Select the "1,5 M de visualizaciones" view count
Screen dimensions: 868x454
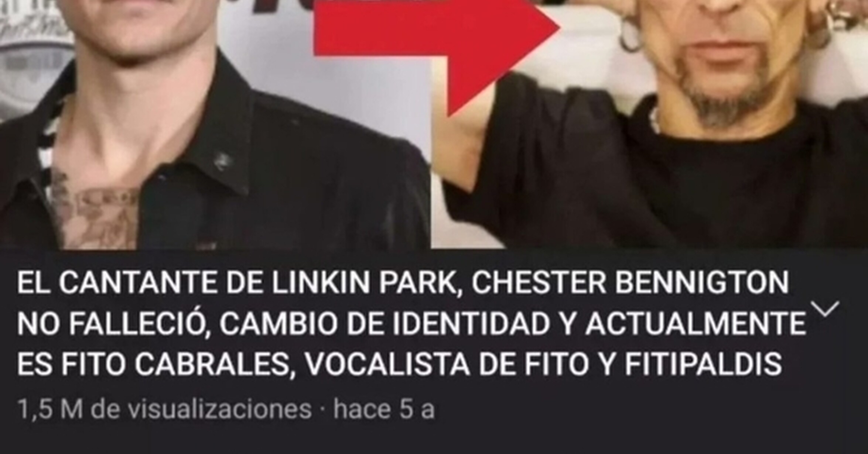164,410
